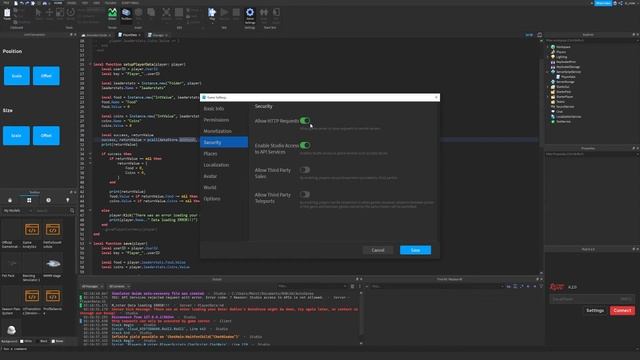Image resolution: width=640 pixels, height=360 pixels.
Task: Open the Team Test ribbon icon
Action: point(264,14)
